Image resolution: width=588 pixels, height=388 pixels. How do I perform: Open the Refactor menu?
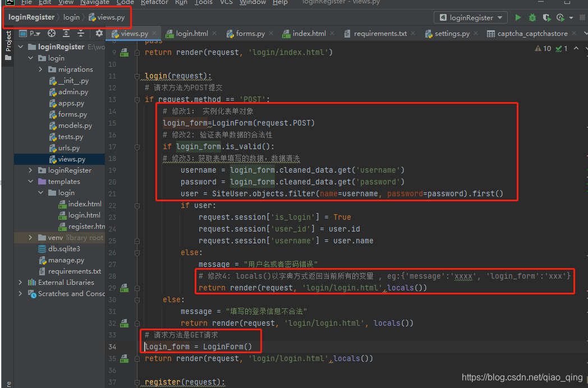point(154,2)
